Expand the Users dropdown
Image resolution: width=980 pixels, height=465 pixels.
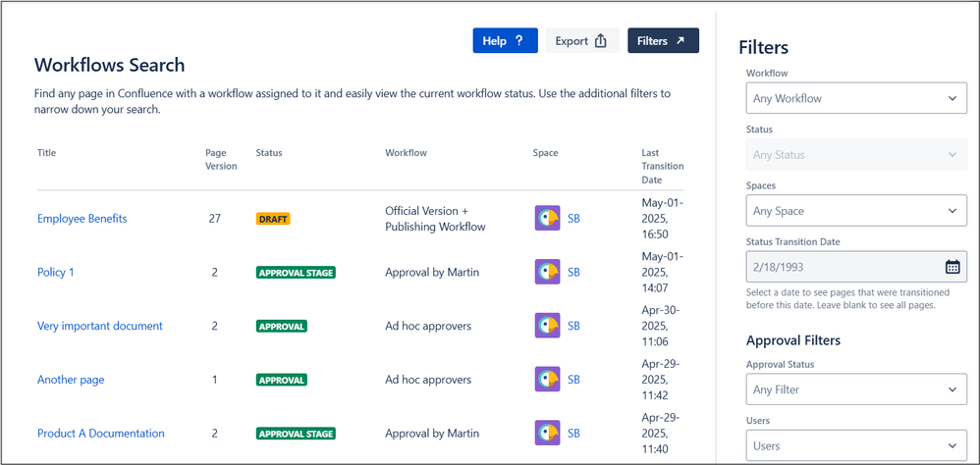(x=856, y=445)
